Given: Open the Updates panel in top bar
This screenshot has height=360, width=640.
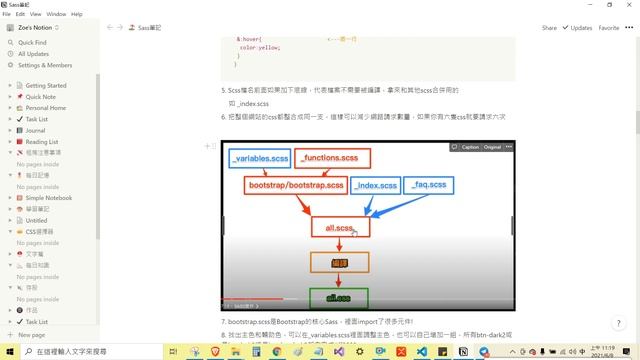Looking at the screenshot, I should pos(577,28).
